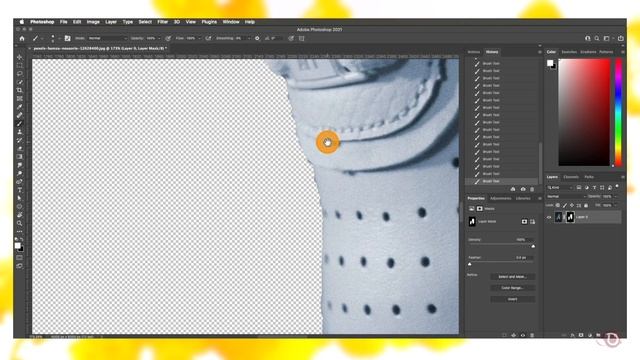Select the Clone Stamp tool
This screenshot has height=360, width=640.
pyautogui.click(x=20, y=132)
